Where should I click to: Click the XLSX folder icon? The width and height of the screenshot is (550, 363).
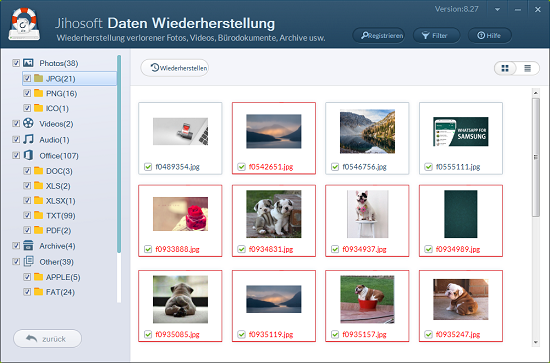coord(39,200)
